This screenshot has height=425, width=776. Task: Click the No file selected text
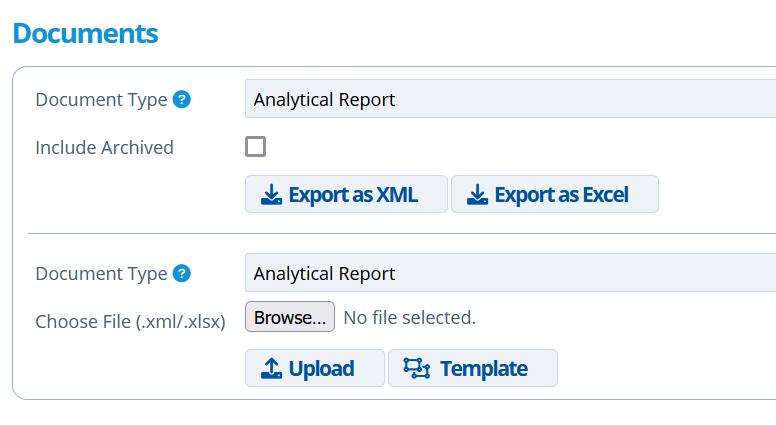point(409,318)
